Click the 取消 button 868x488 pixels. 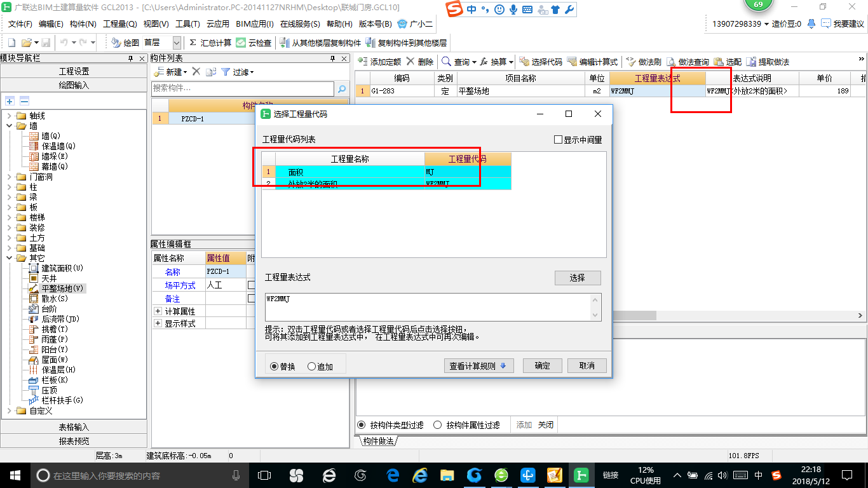click(x=587, y=365)
